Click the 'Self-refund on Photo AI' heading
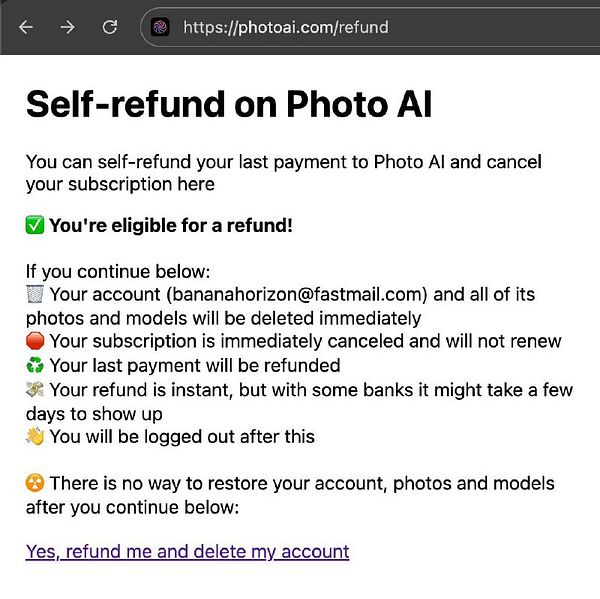 228,104
